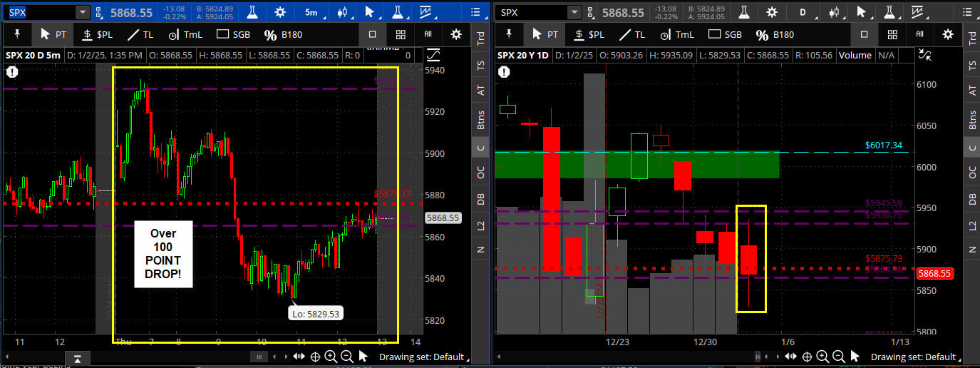Zoom out on right chart

[x=839, y=357]
